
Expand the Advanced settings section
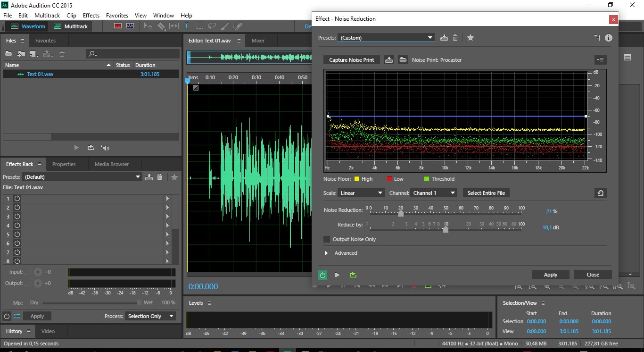326,253
